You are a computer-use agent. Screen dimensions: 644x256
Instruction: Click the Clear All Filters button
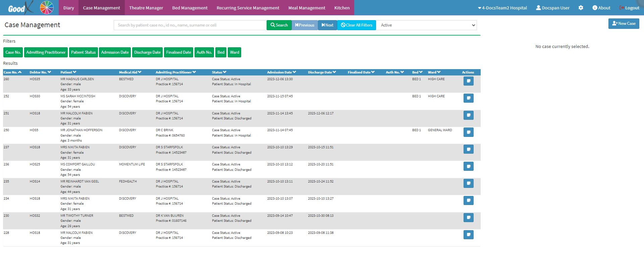click(x=357, y=25)
